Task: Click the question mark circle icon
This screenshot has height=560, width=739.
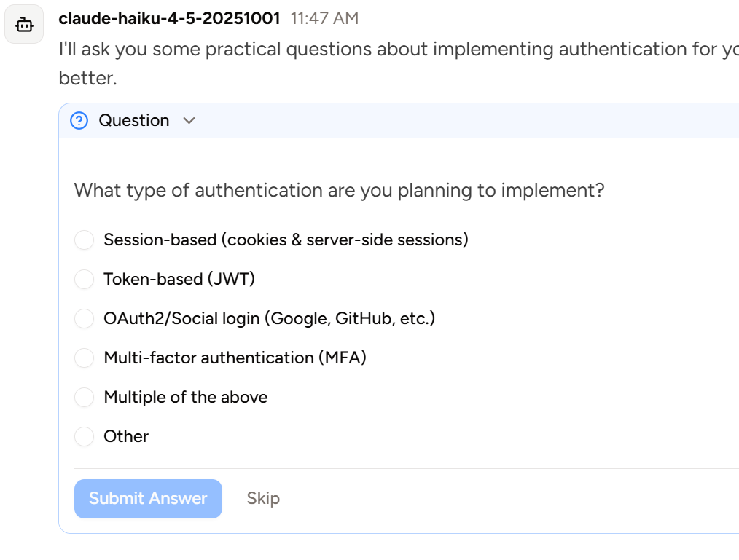Action: [79, 120]
